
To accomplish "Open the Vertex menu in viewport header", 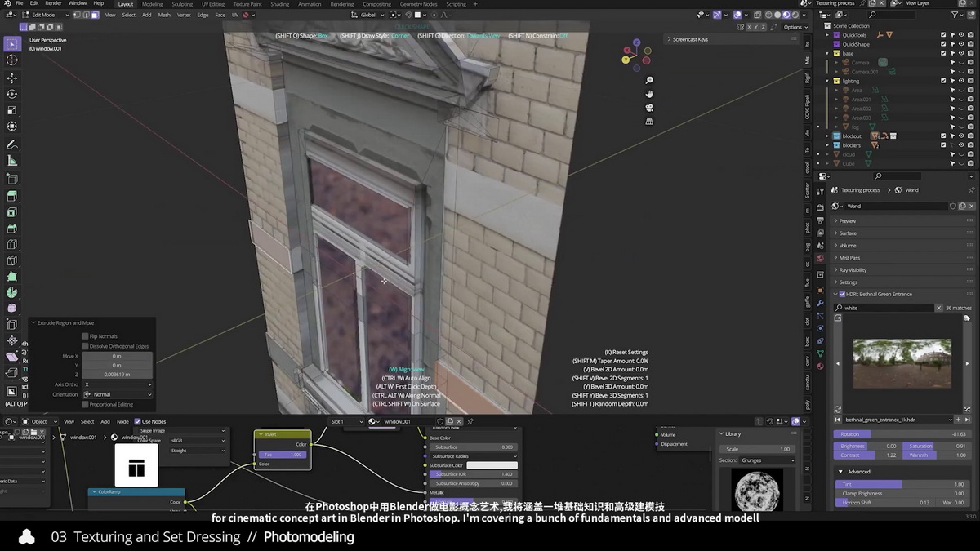I will pos(184,15).
